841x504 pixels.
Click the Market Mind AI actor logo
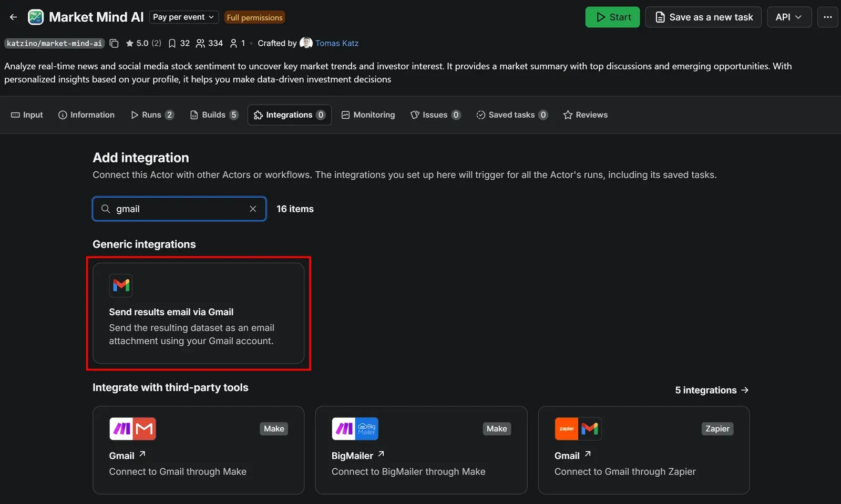tap(36, 17)
